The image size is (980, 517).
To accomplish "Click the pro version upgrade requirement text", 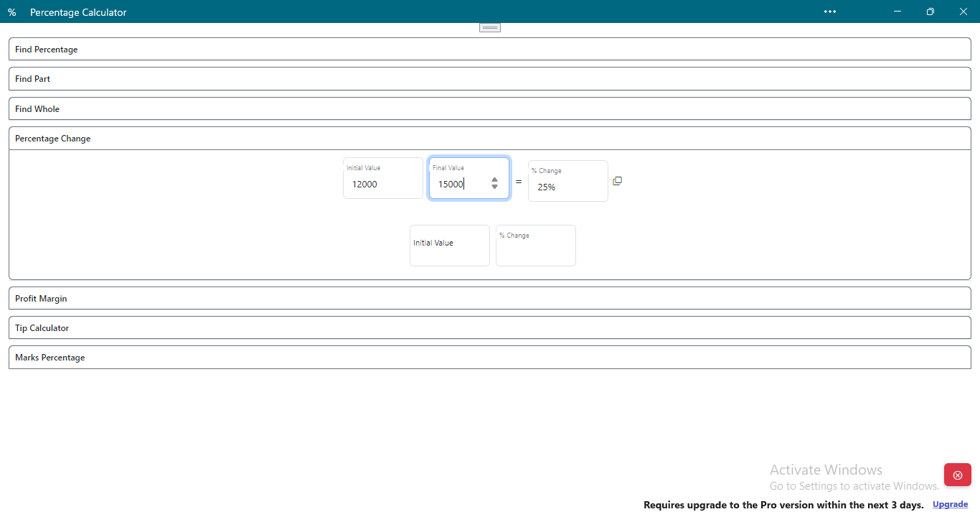I will point(783,505).
